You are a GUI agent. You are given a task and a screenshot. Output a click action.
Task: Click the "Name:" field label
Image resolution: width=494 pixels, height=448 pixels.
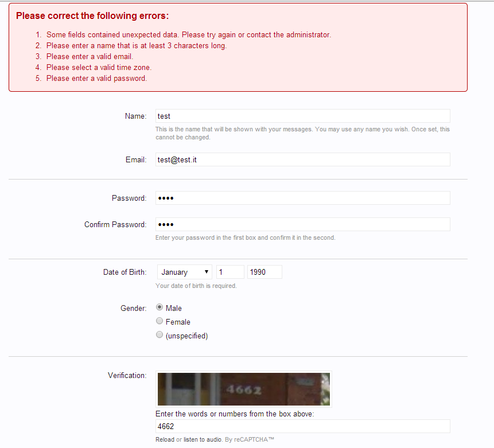coord(135,116)
